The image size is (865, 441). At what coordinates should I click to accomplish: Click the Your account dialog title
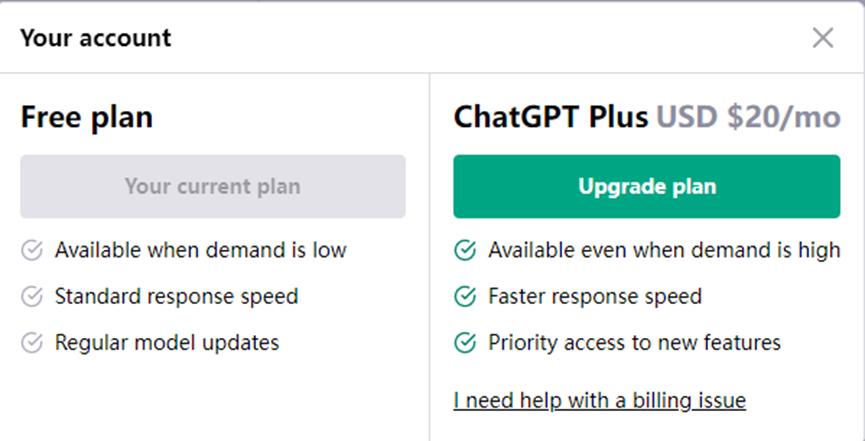coord(96,38)
